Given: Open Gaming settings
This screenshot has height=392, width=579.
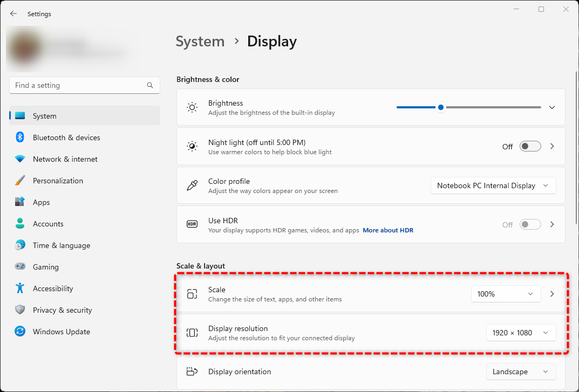Looking at the screenshot, I should pos(45,267).
